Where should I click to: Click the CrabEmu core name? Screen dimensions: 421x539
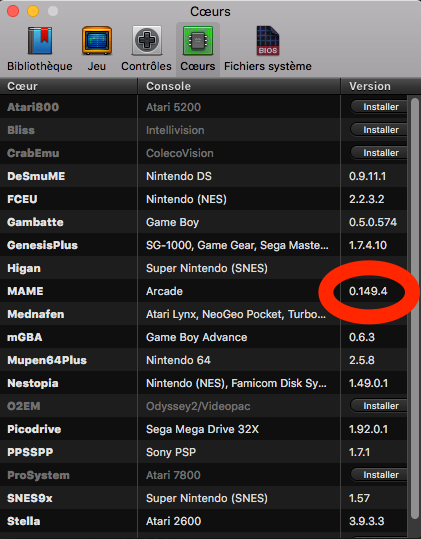[33, 153]
